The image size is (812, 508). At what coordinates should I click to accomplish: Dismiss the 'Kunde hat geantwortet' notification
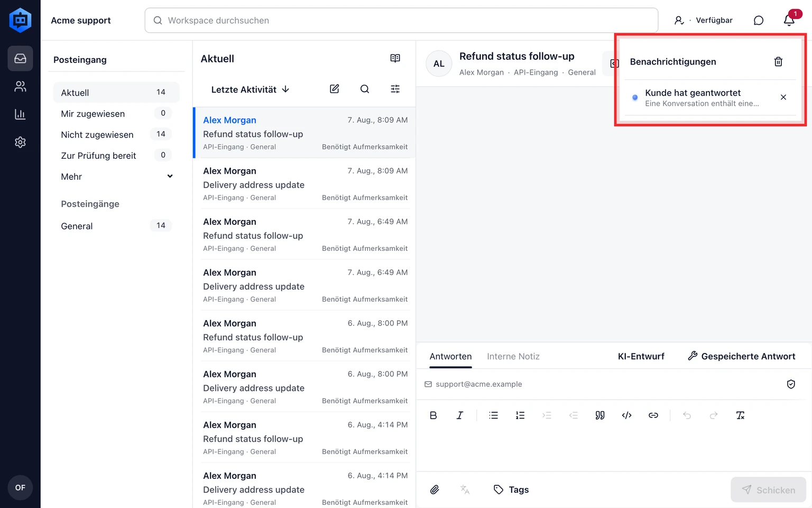click(x=783, y=97)
